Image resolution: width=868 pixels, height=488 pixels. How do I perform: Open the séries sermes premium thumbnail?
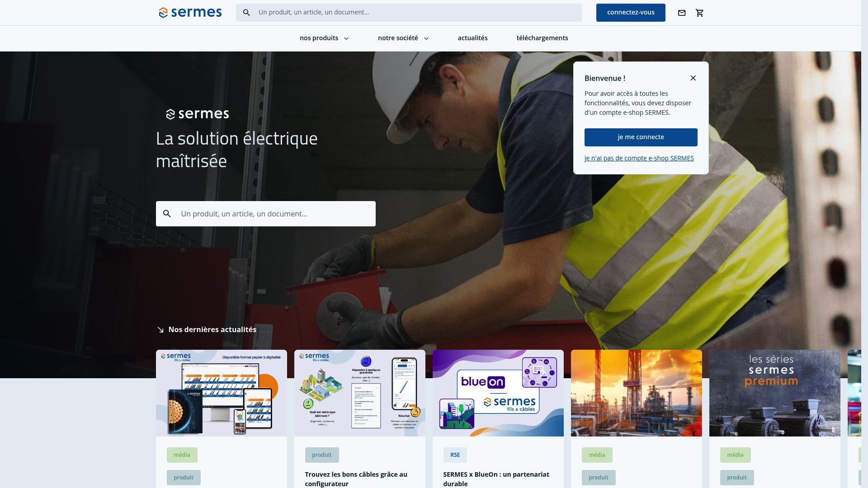coord(775,393)
